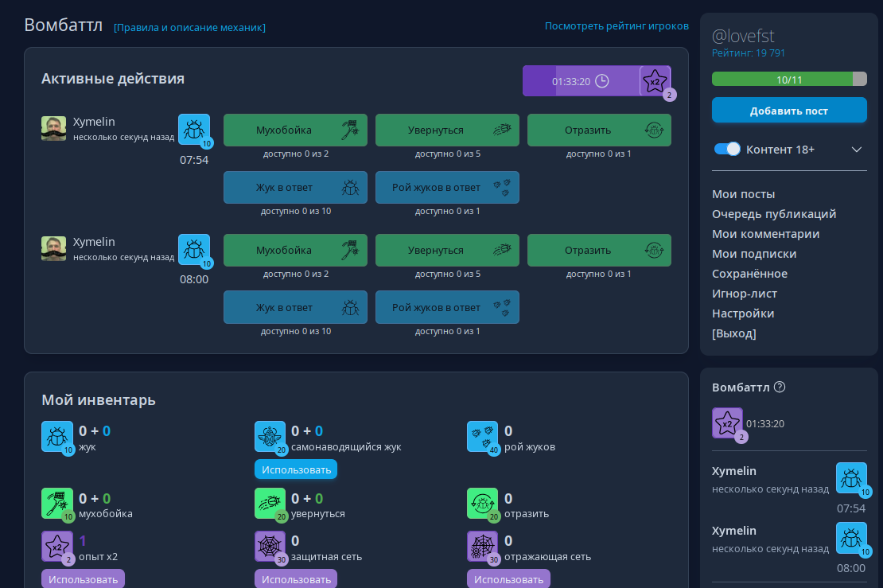Click the reflecting net inventory icon
883x588 pixels.
482,547
